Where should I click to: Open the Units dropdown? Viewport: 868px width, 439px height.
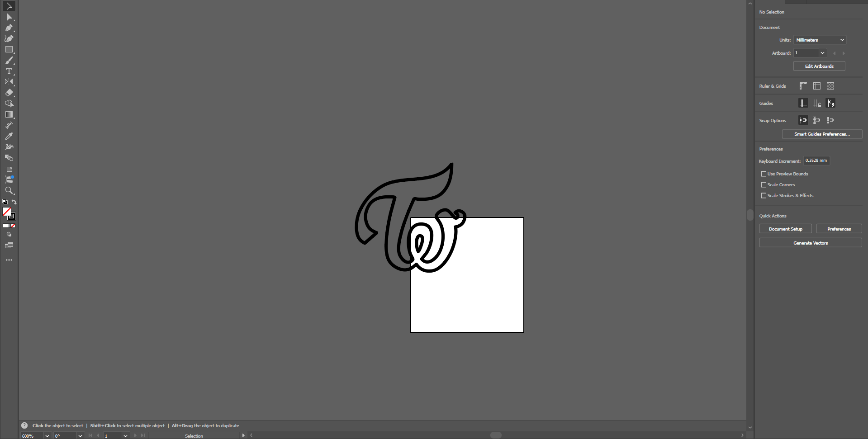[820, 40]
